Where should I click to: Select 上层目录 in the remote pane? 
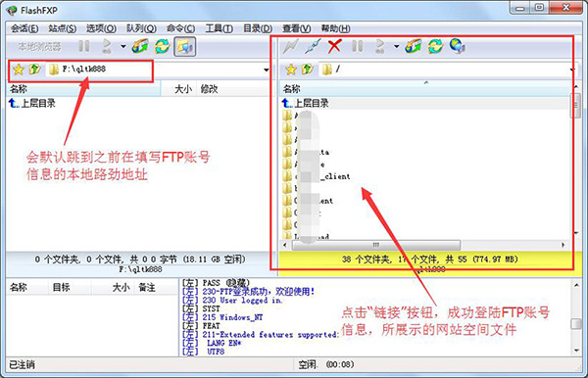click(312, 103)
